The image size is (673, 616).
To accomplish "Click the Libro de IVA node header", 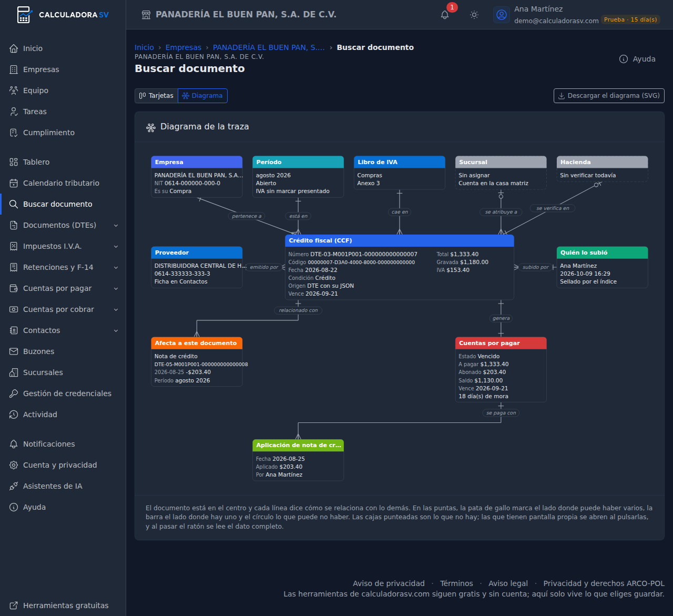I will (x=400, y=162).
